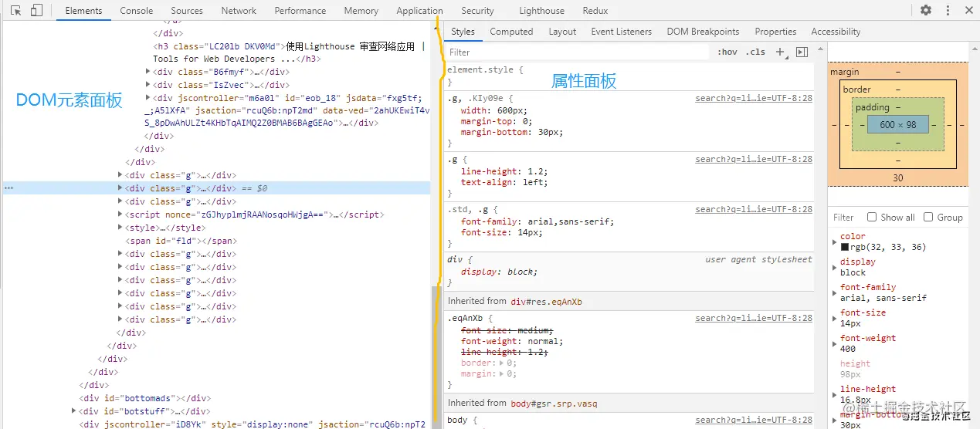Expand the div class IsZvec node
The image size is (980, 429).
(148, 85)
